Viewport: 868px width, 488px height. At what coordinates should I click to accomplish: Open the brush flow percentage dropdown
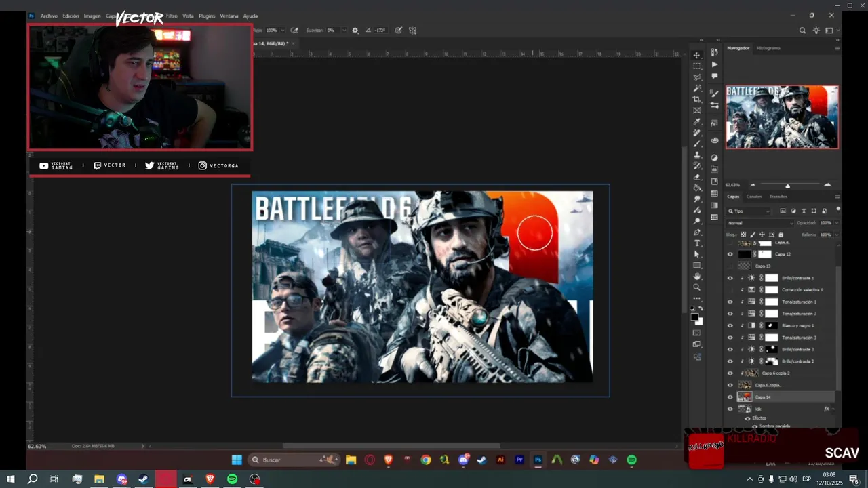281,30
